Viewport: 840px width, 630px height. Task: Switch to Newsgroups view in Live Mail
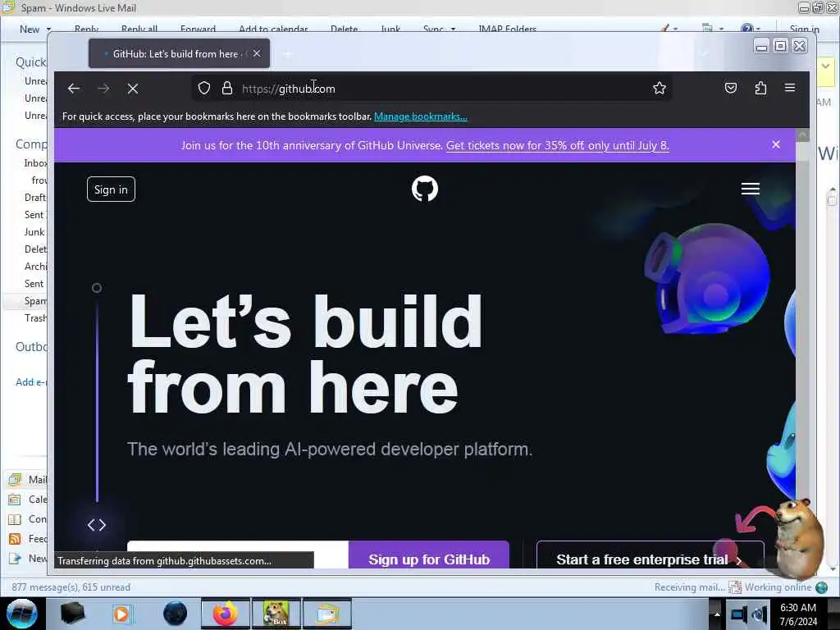point(28,559)
